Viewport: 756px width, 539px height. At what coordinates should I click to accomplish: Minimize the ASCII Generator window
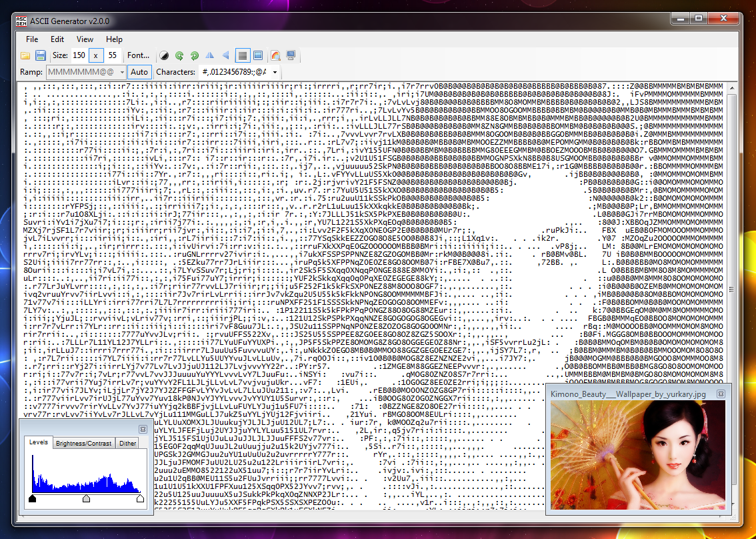681,19
